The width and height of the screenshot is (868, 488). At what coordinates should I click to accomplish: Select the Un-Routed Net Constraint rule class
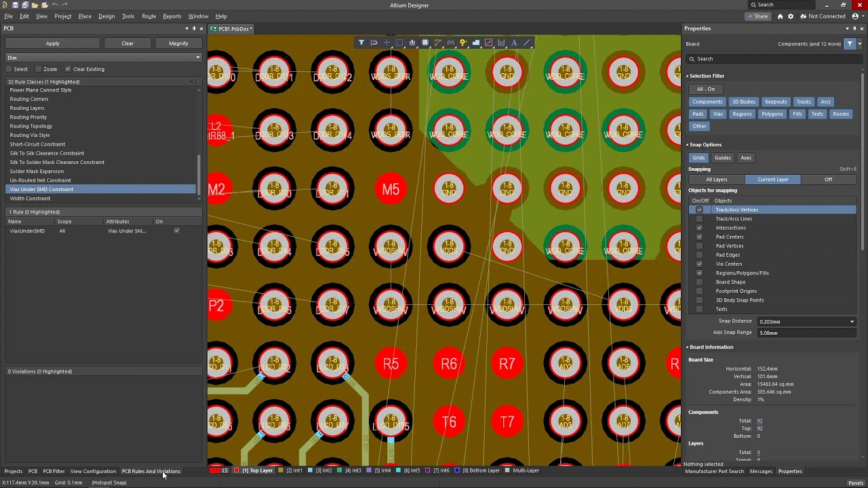[x=40, y=180]
